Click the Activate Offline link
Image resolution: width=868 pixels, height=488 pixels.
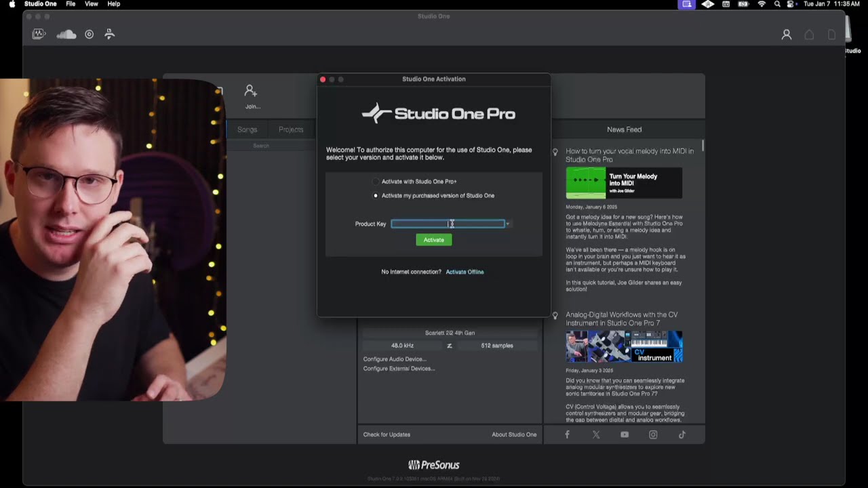coord(465,272)
